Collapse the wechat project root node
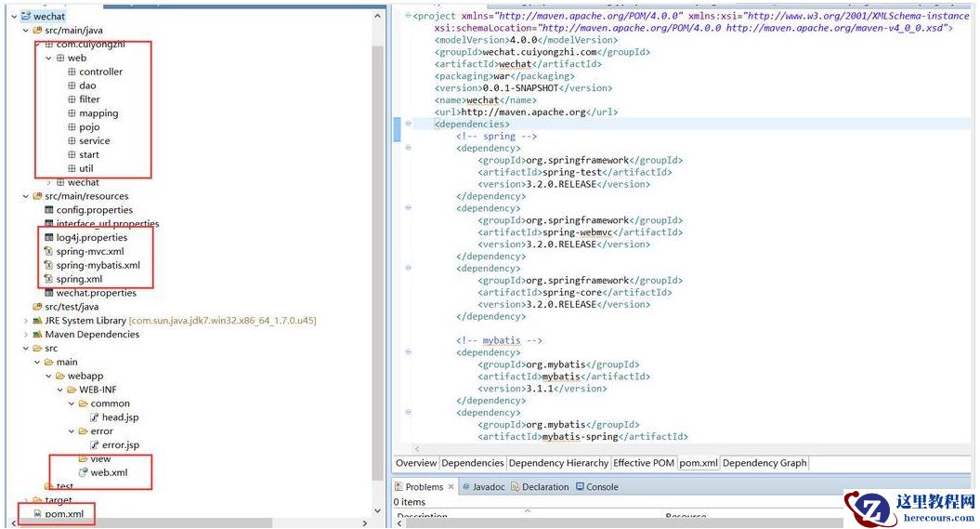Screen dimensions: 980x529 13,17
